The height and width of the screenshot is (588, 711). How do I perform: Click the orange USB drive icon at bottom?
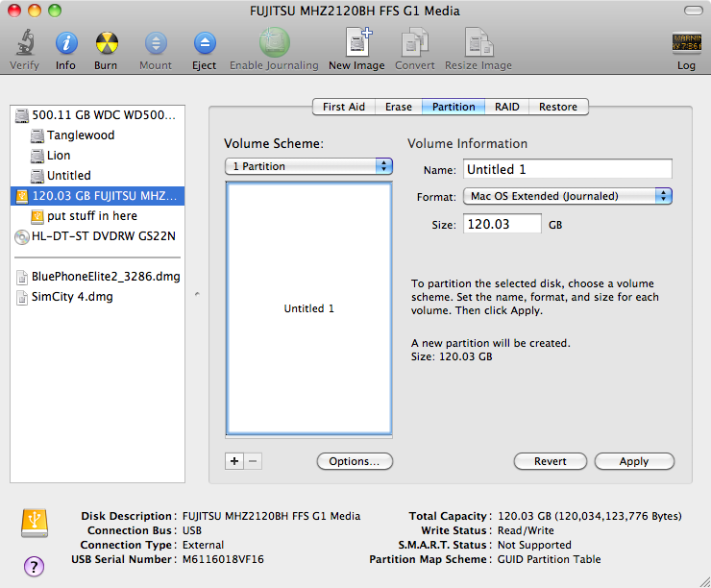point(35,524)
